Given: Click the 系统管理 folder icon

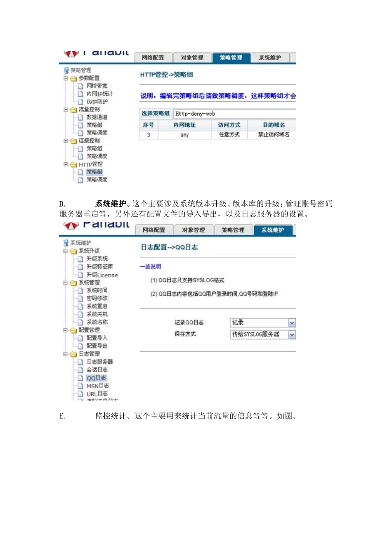Looking at the screenshot, I should 73,283.
